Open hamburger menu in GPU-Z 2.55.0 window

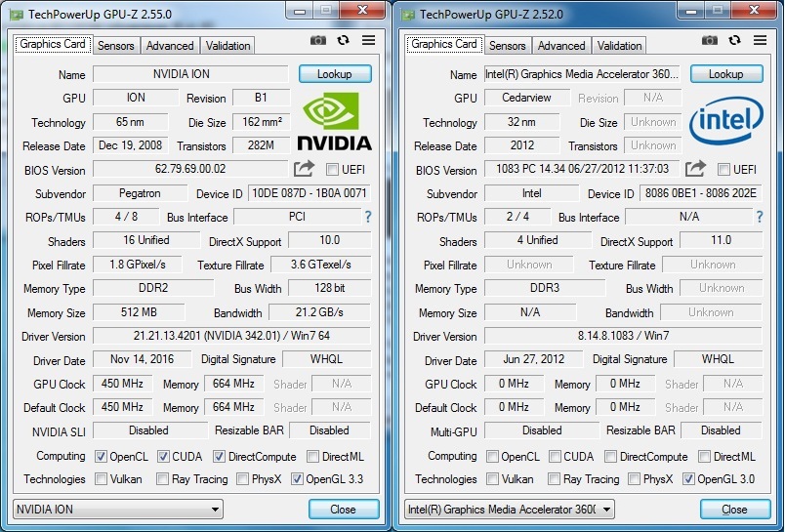pos(368,40)
